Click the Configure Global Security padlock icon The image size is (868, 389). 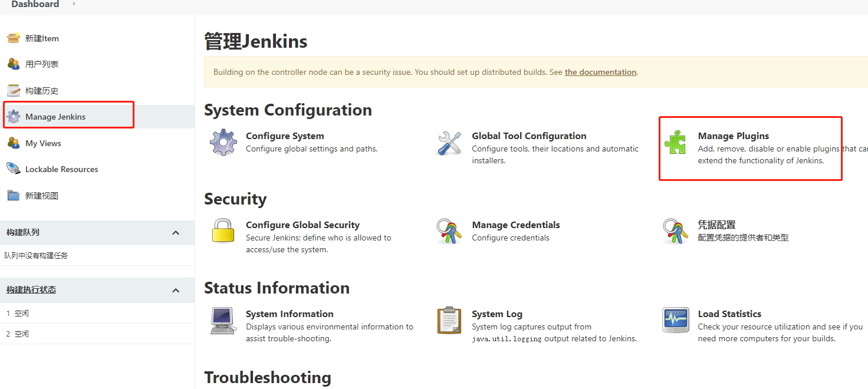pyautogui.click(x=223, y=230)
